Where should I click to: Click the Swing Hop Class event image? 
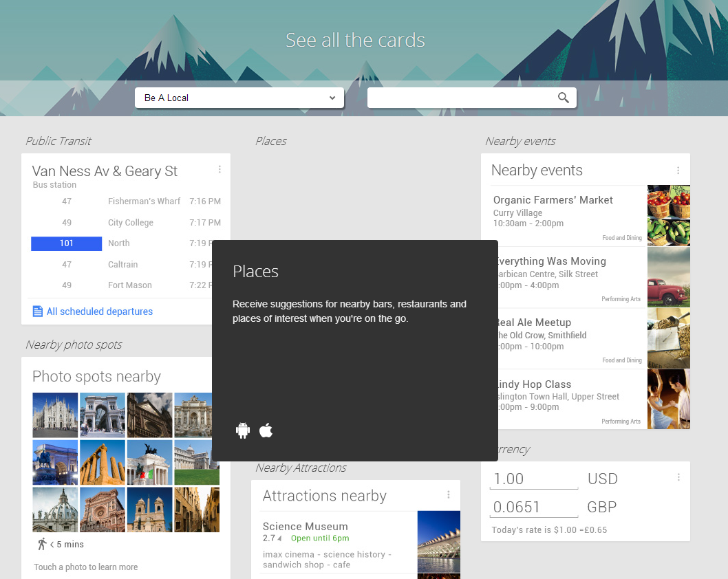click(x=668, y=399)
